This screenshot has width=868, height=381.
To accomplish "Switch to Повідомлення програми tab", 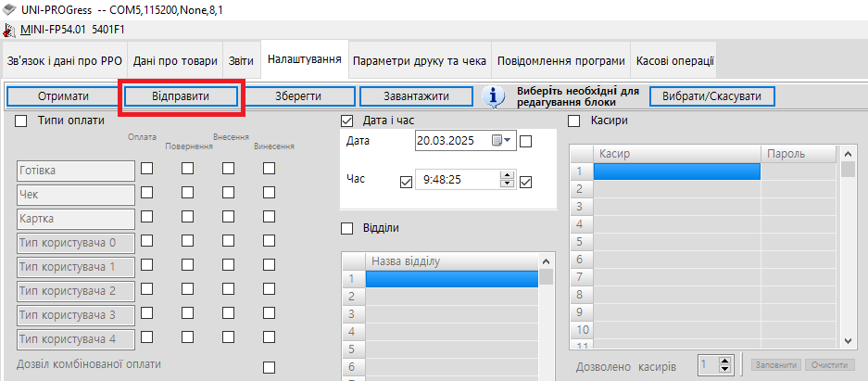I will pyautogui.click(x=561, y=61).
